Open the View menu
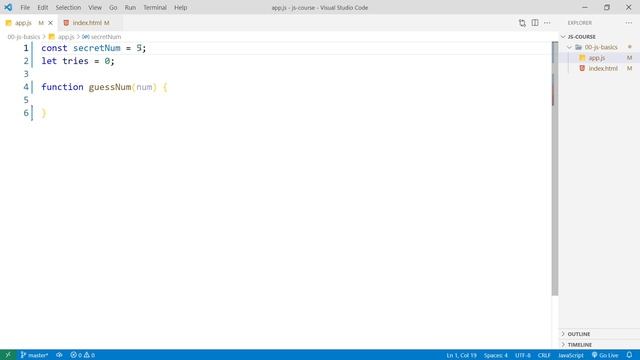This screenshot has width=640, height=360. point(95,7)
